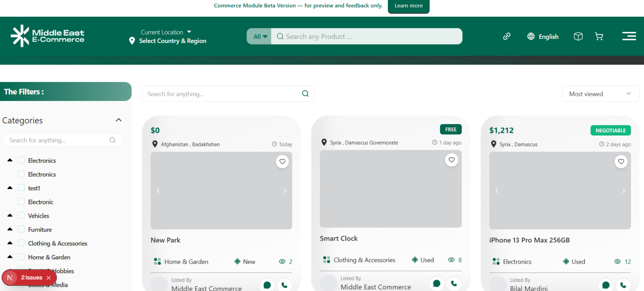Check the Vehicles category checkbox
Screen dimensions: 644x291
[21, 215]
